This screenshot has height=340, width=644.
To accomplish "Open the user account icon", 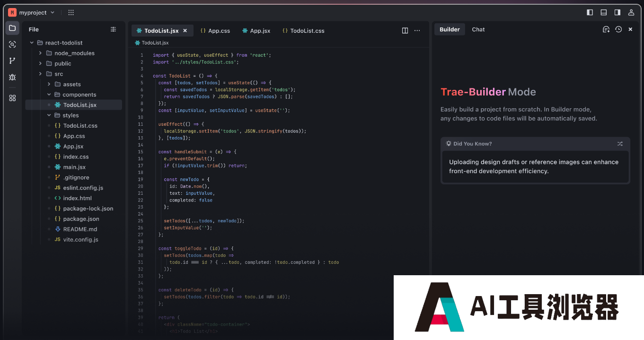I will tap(631, 12).
